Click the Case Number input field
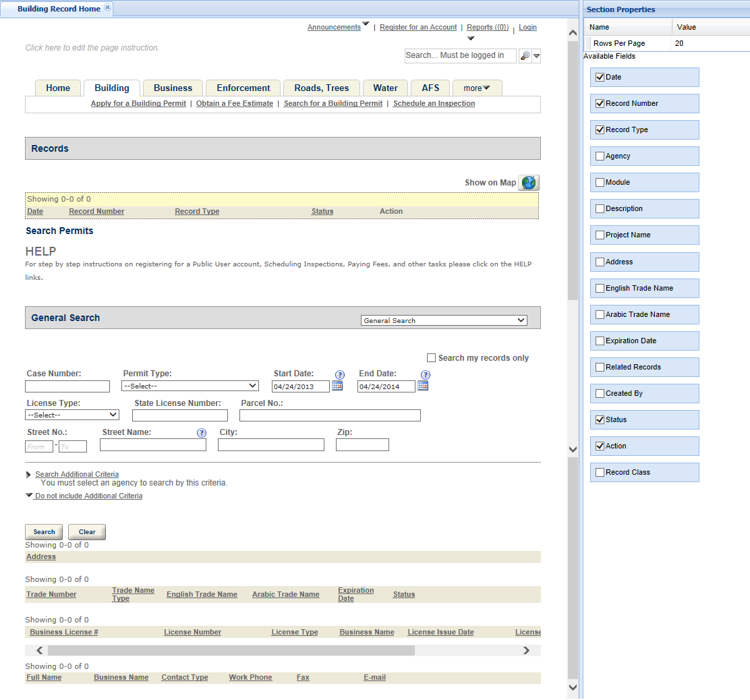This screenshot has width=750, height=700. coord(67,386)
